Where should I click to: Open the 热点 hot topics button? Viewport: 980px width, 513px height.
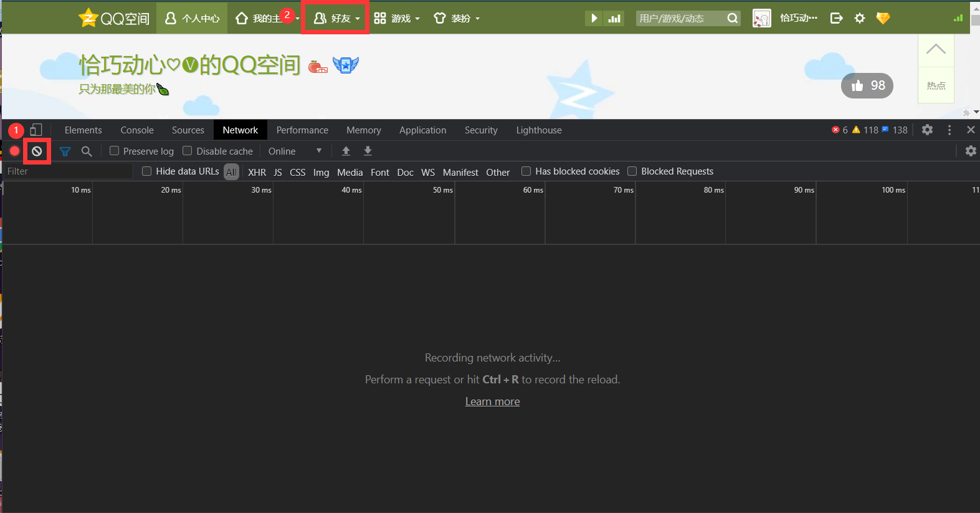936,85
